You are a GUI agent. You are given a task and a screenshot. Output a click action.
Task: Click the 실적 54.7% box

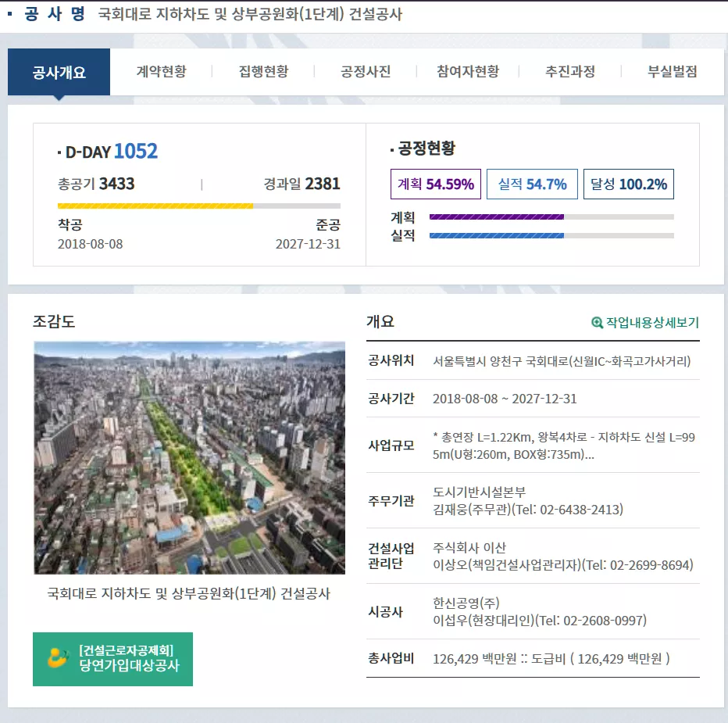pyautogui.click(x=532, y=184)
